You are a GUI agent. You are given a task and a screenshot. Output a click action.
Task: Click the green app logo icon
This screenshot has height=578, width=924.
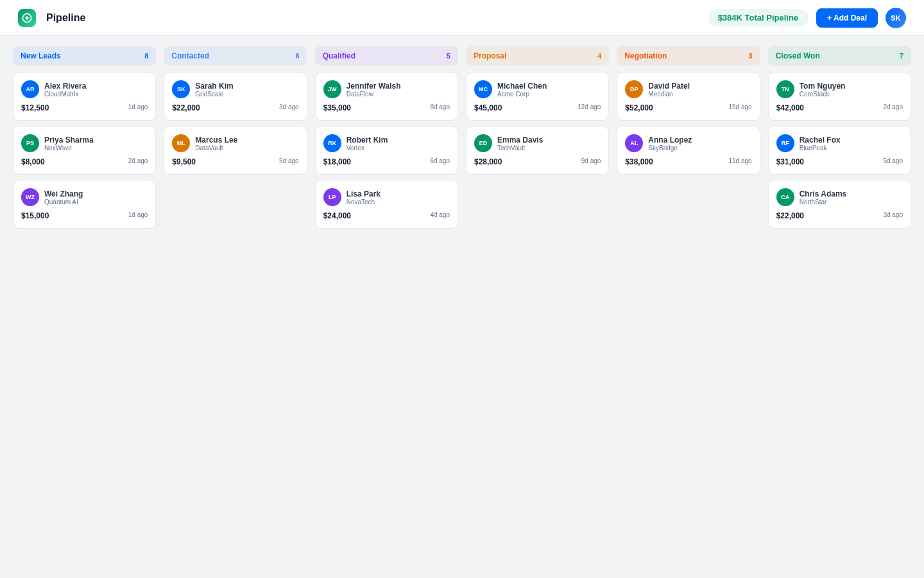pyautogui.click(x=27, y=18)
